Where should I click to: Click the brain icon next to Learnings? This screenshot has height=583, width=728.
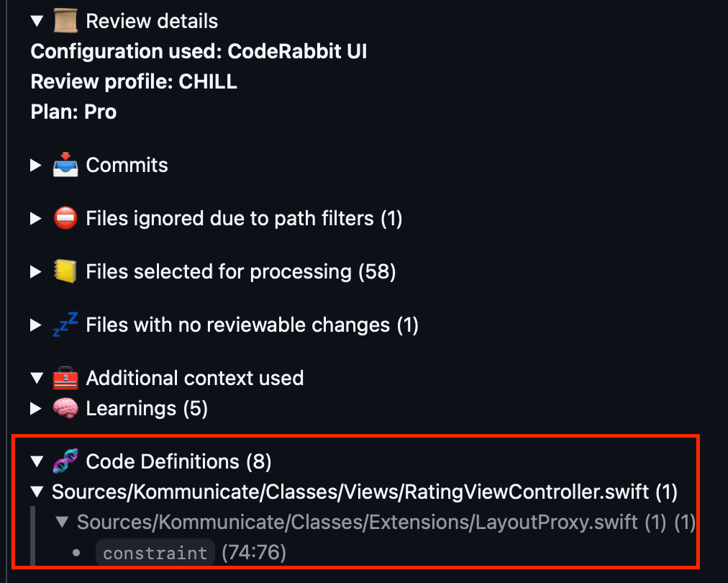(65, 407)
